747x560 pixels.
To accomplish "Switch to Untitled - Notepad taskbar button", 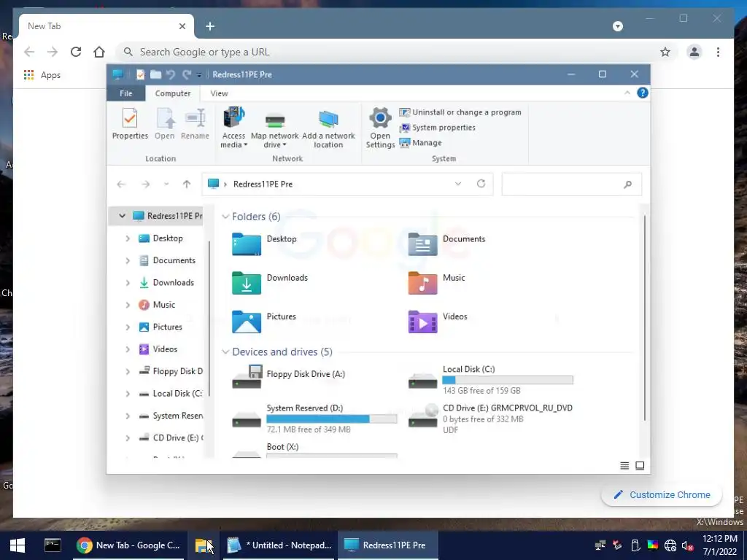I will point(279,545).
